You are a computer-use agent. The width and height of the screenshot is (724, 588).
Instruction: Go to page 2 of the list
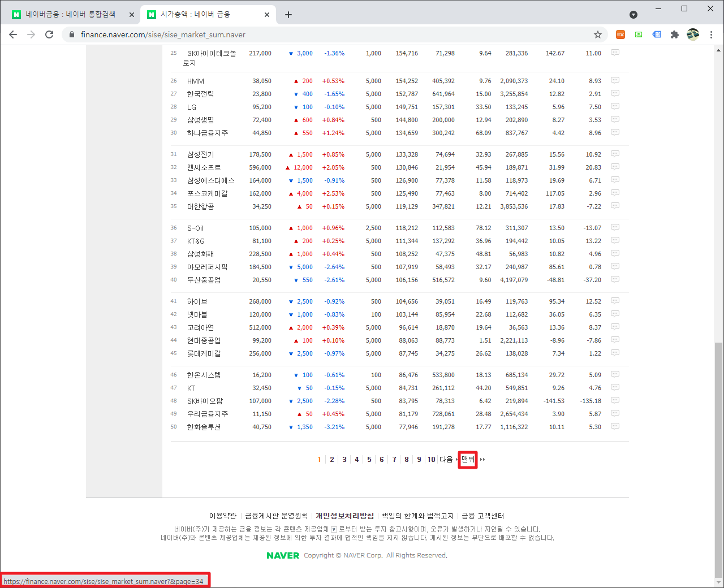point(332,459)
